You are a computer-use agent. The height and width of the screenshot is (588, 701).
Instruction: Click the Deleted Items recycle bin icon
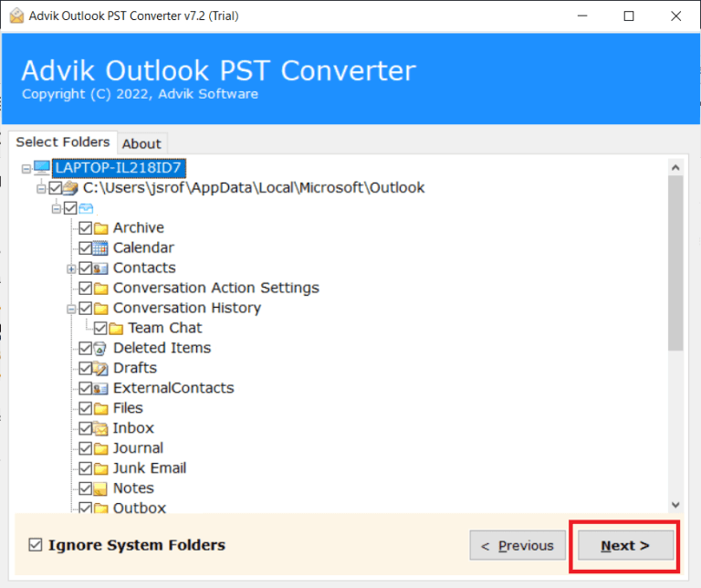tap(101, 349)
